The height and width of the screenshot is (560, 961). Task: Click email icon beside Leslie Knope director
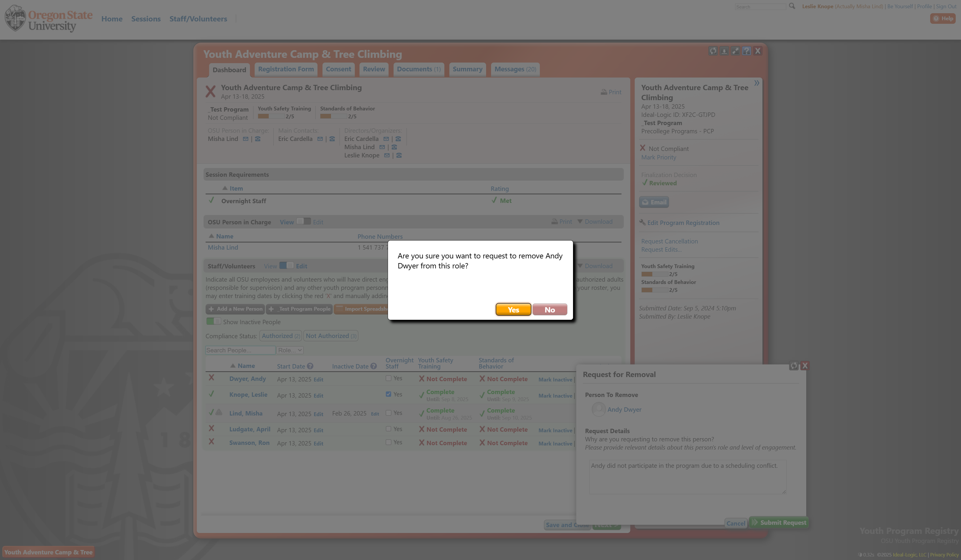(387, 156)
